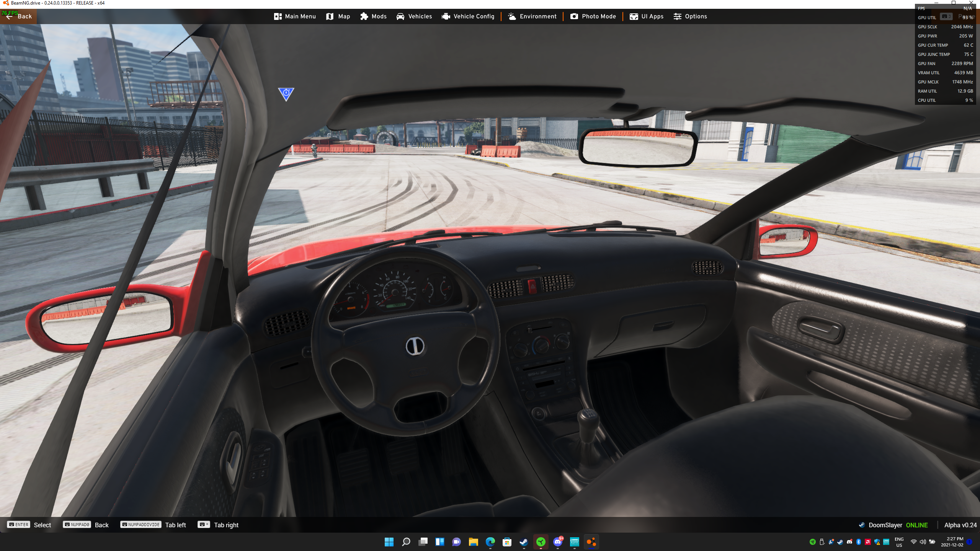Click the VRAM UTIL 4639 MB readout
980x551 pixels.
945,73
